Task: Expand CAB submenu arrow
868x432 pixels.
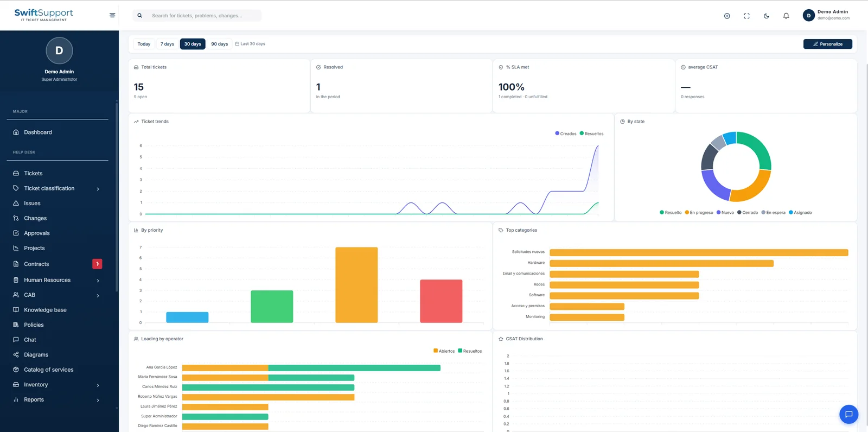Action: coord(98,296)
